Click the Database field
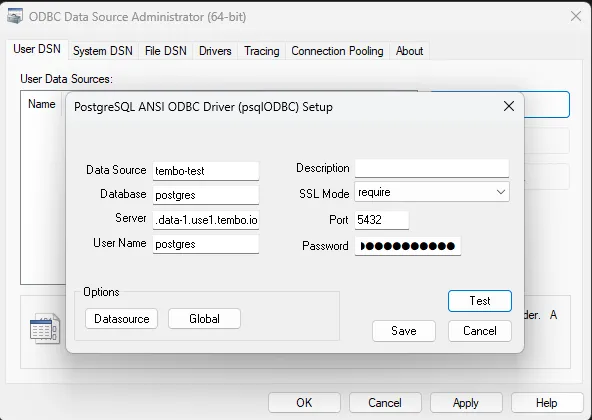Viewport: 592px width, 420px height. (x=206, y=195)
